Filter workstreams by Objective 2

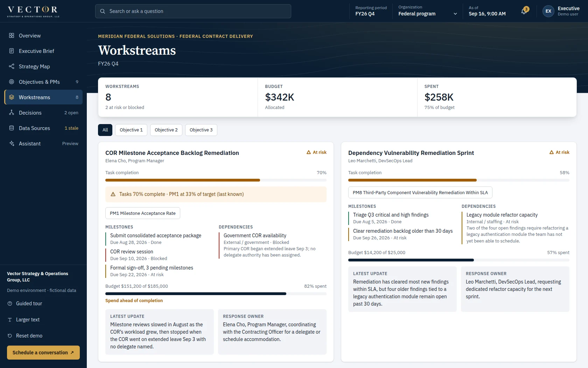(166, 130)
